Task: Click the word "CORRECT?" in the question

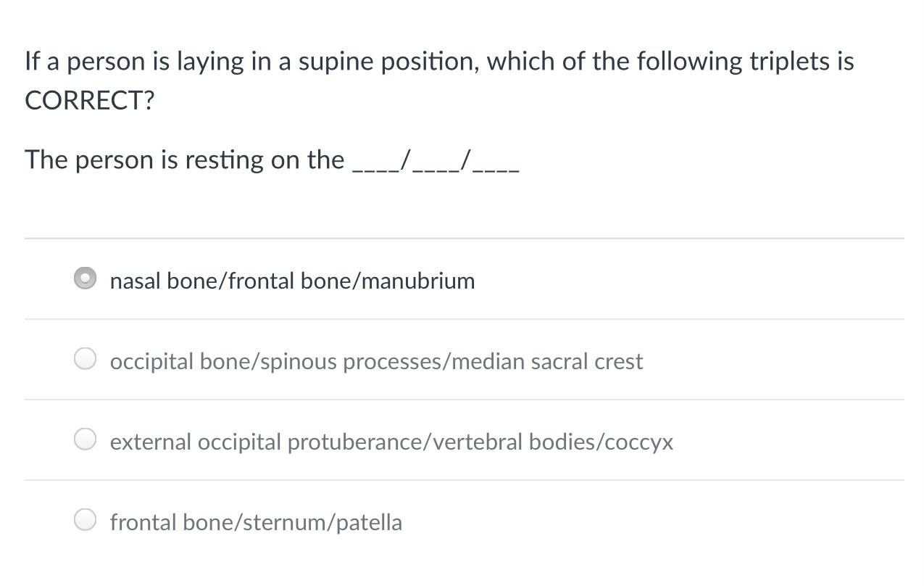Action: (x=90, y=100)
